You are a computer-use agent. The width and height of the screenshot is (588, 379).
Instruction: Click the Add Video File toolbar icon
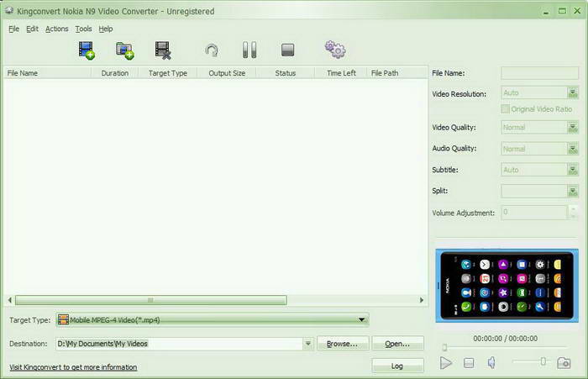[87, 50]
